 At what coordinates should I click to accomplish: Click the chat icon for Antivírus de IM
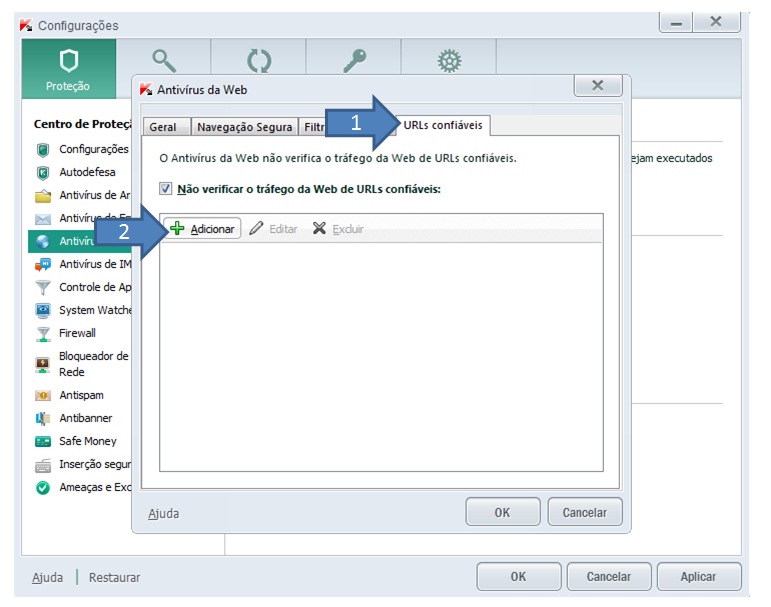pyautogui.click(x=43, y=265)
